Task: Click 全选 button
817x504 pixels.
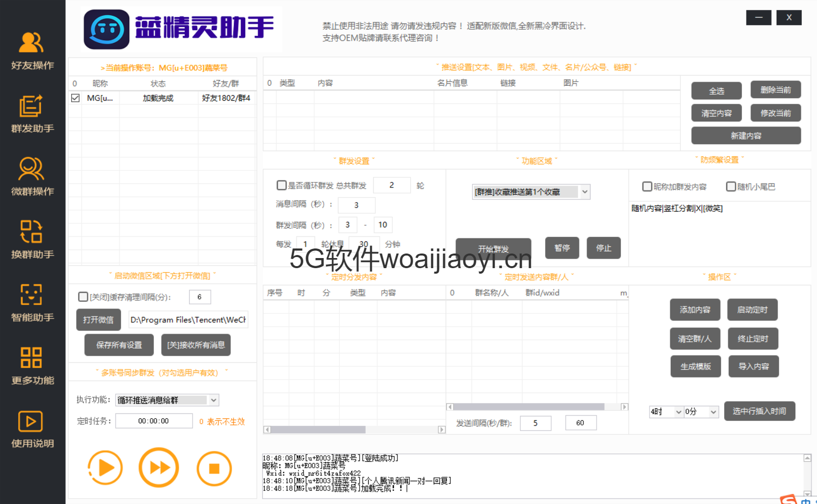Action: pos(717,91)
